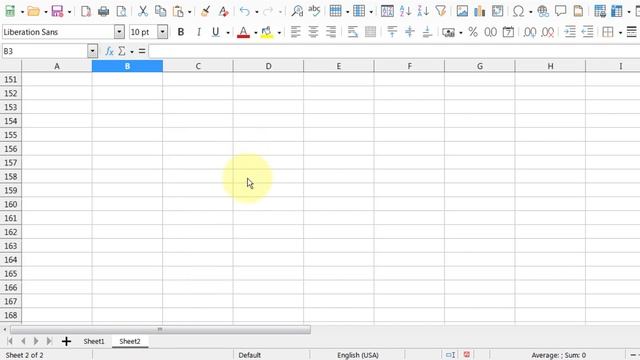Click 'English (USA)' in status bar
Screen dimensions: 640x360
pos(358,355)
